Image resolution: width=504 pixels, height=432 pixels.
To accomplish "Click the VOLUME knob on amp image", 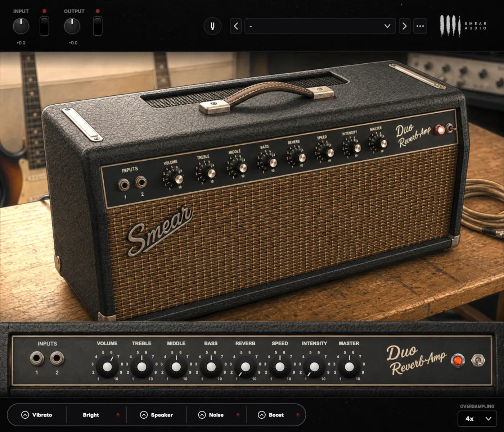I will pyautogui.click(x=176, y=178).
